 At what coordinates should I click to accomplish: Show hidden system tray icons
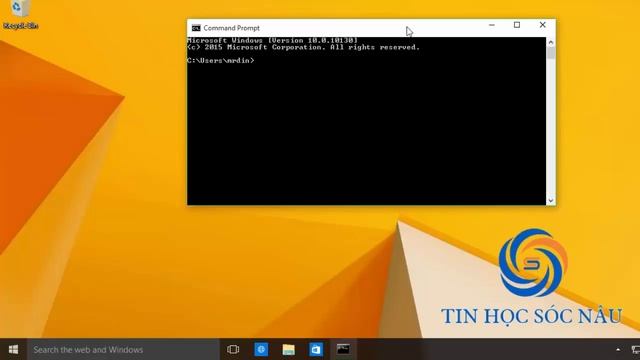click(x=618, y=350)
